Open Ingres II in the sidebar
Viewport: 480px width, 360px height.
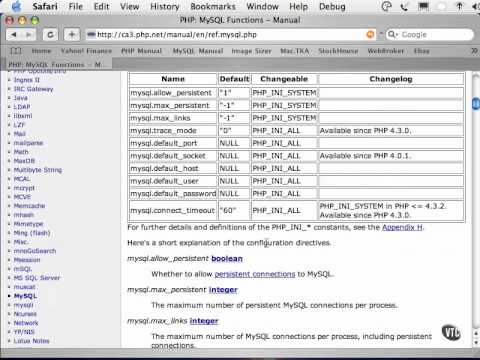(x=27, y=80)
